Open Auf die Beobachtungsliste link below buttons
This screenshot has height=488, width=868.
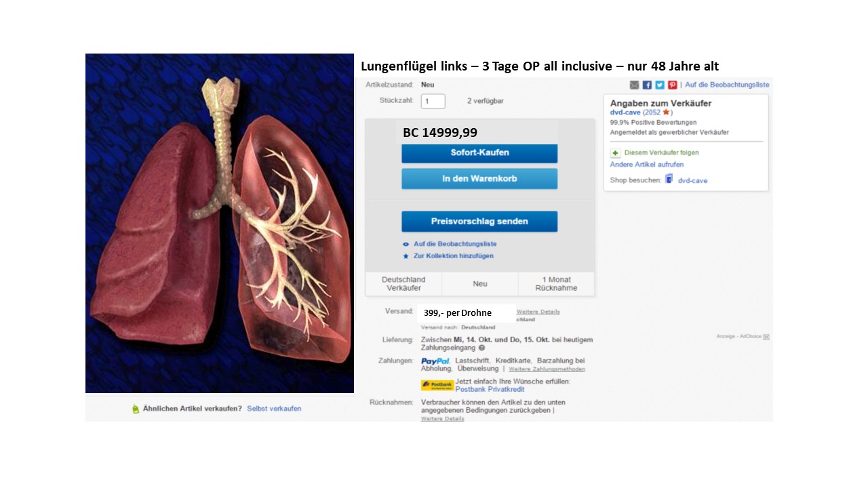click(455, 244)
